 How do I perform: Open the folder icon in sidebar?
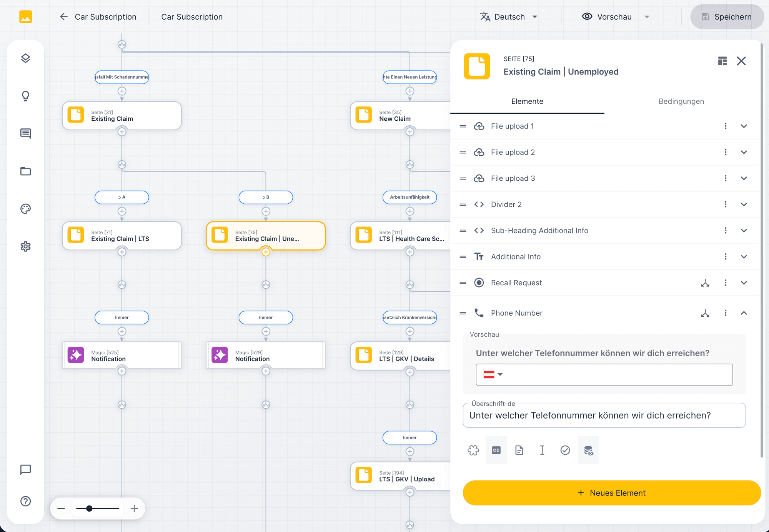[25, 171]
